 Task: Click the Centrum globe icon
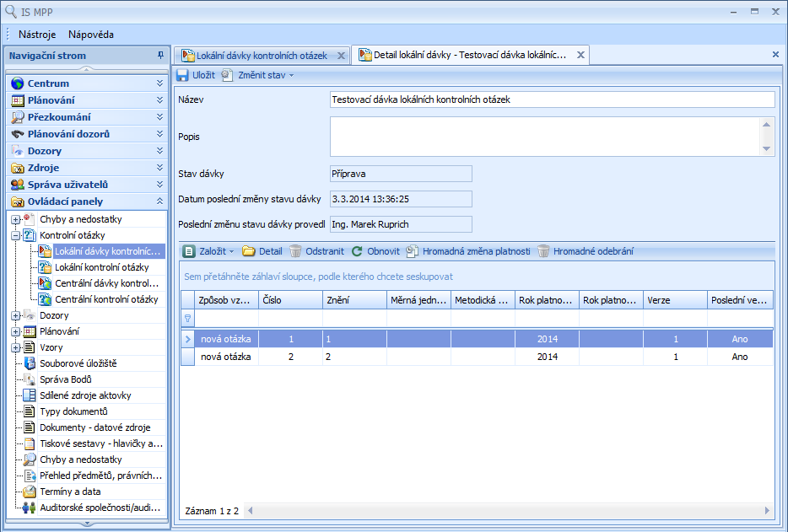click(18, 83)
